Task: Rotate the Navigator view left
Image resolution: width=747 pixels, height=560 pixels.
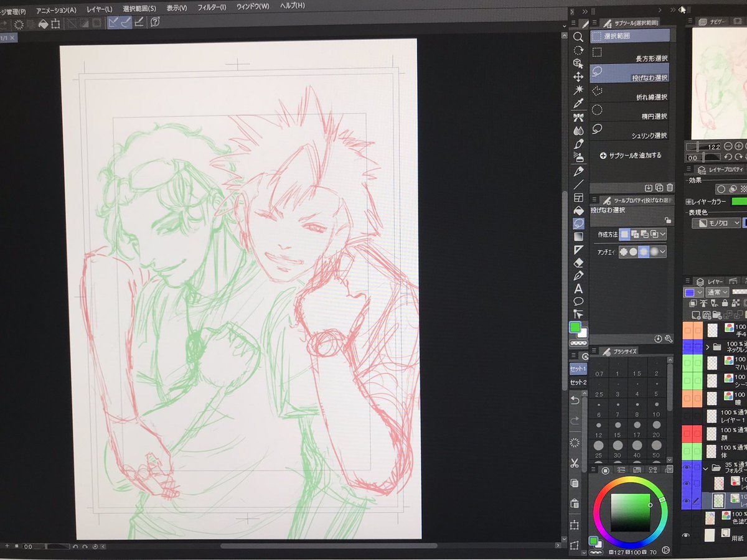Action: click(x=728, y=157)
